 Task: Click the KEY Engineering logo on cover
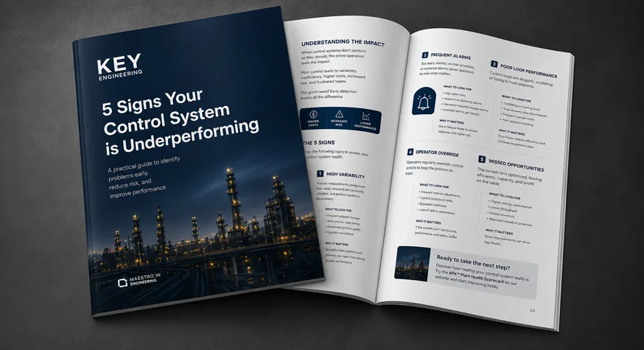[119, 67]
